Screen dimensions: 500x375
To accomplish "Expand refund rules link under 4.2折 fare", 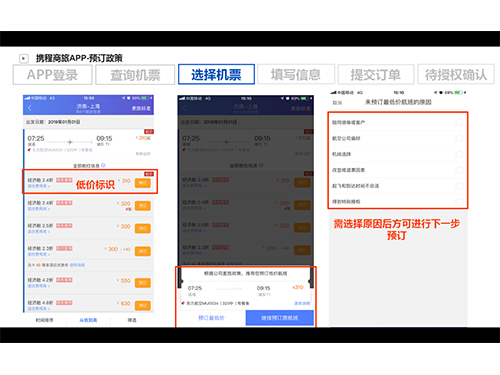I will (x=39, y=286).
